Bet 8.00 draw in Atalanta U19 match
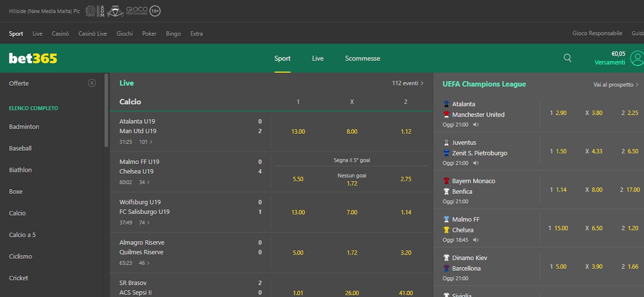 point(352,131)
